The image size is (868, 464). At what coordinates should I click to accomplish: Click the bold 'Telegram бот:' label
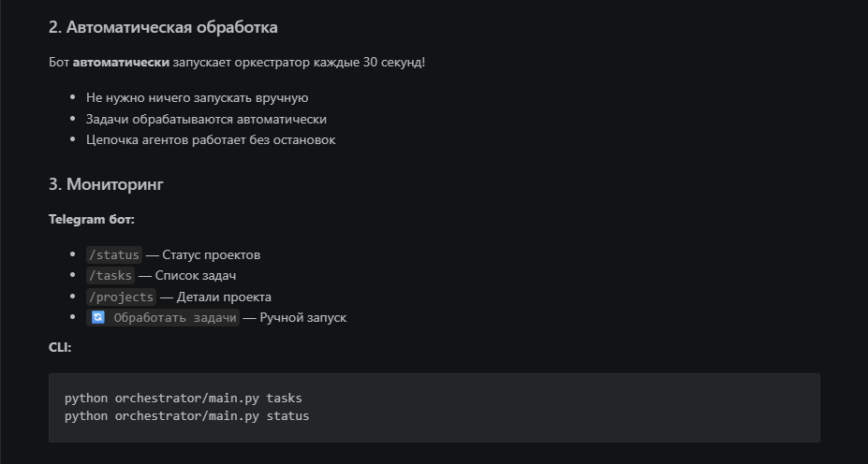click(91, 219)
